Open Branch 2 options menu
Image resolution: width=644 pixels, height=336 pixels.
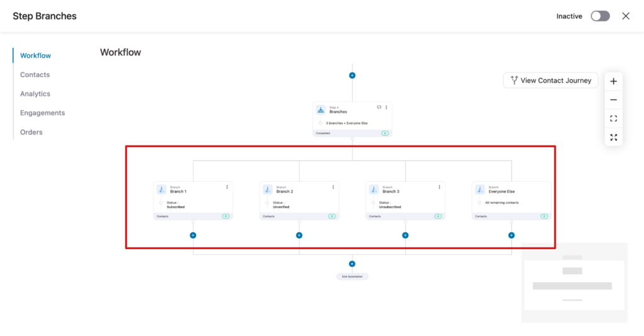333,187
